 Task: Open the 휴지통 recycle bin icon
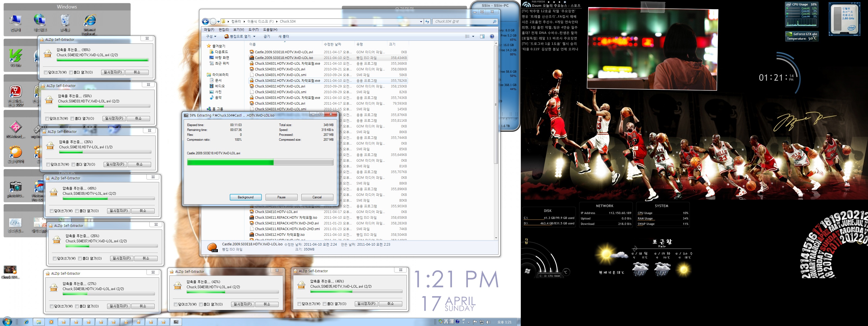pyautogui.click(x=65, y=23)
